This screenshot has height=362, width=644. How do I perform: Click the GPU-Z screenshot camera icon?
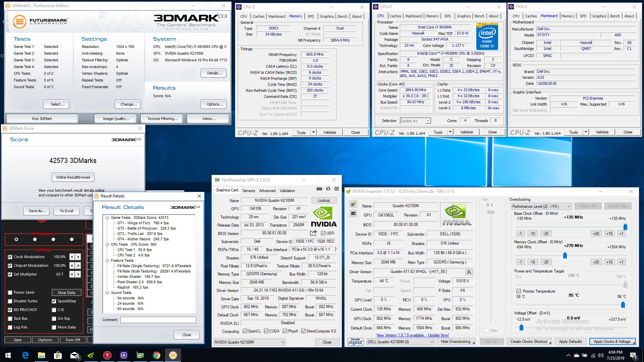coord(319,189)
